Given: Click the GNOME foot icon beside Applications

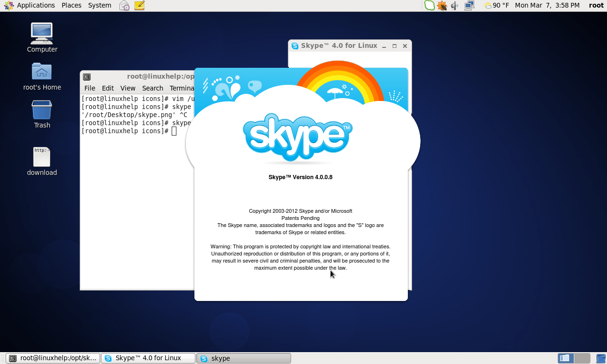Looking at the screenshot, I should tap(9, 6).
